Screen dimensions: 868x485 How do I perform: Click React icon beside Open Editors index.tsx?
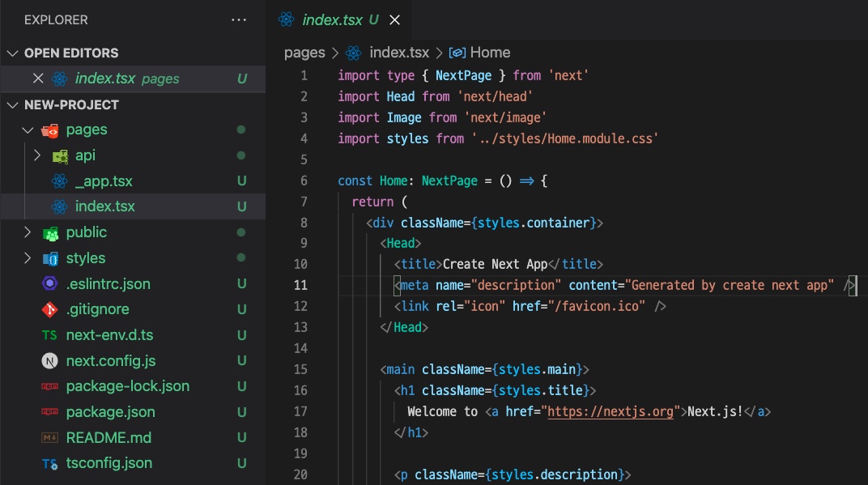(59, 79)
